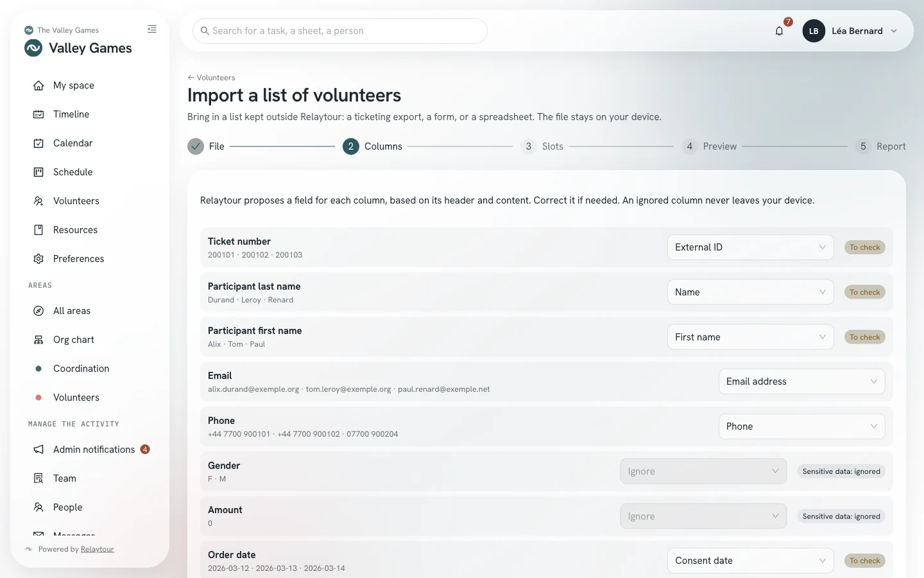924x578 pixels.
Task: Click the Org chart icon
Action: point(38,340)
